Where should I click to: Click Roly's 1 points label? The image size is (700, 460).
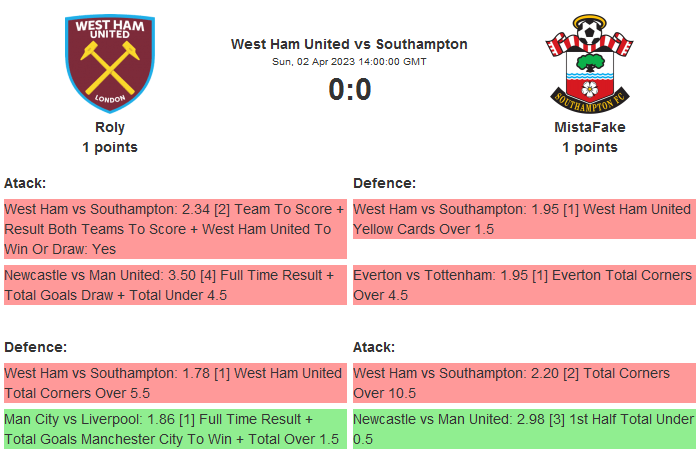coord(110,147)
